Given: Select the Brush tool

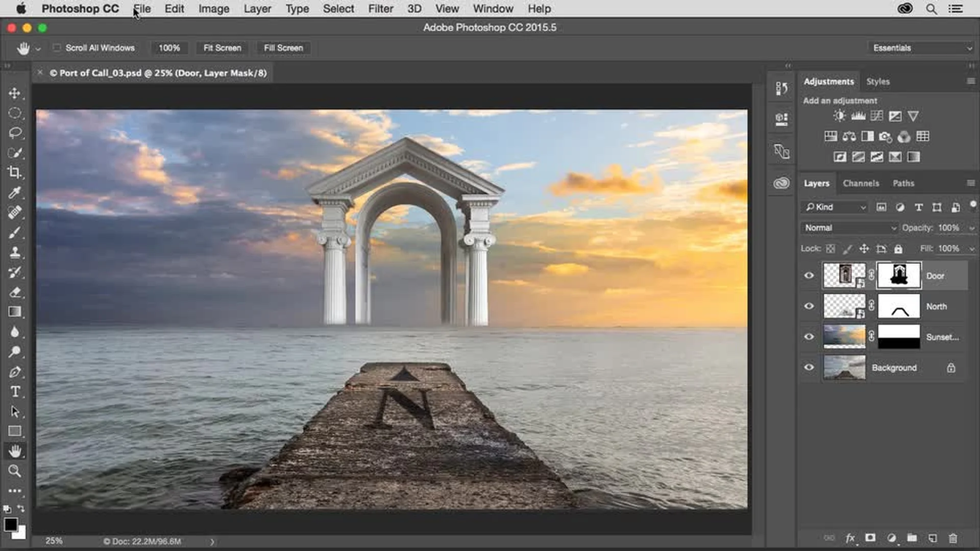Looking at the screenshot, I should [x=14, y=232].
